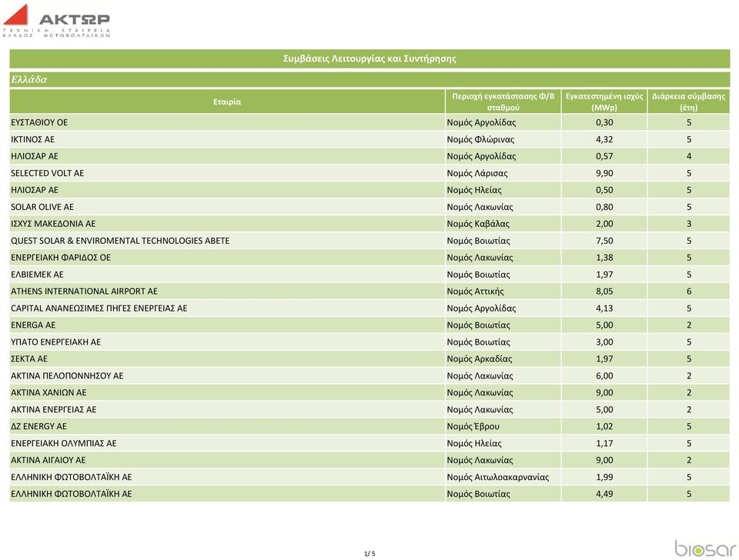Click the power value '1,99'
The height and width of the screenshot is (560, 739).
[604, 477]
